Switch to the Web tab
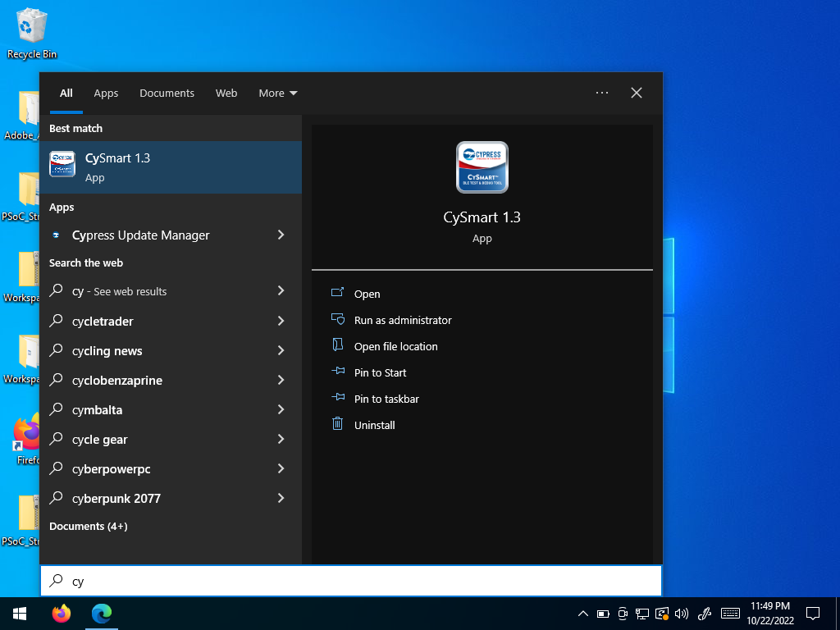The width and height of the screenshot is (840, 630). coord(226,94)
